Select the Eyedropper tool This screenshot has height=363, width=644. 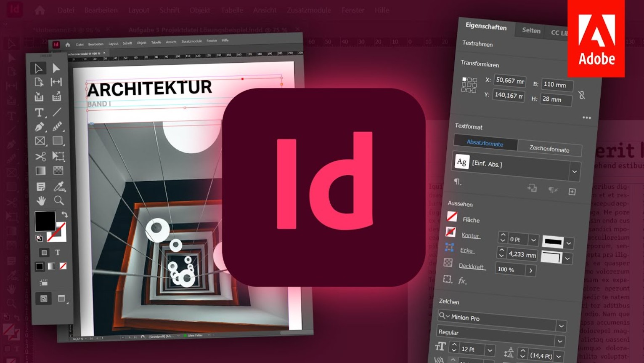[x=59, y=186]
